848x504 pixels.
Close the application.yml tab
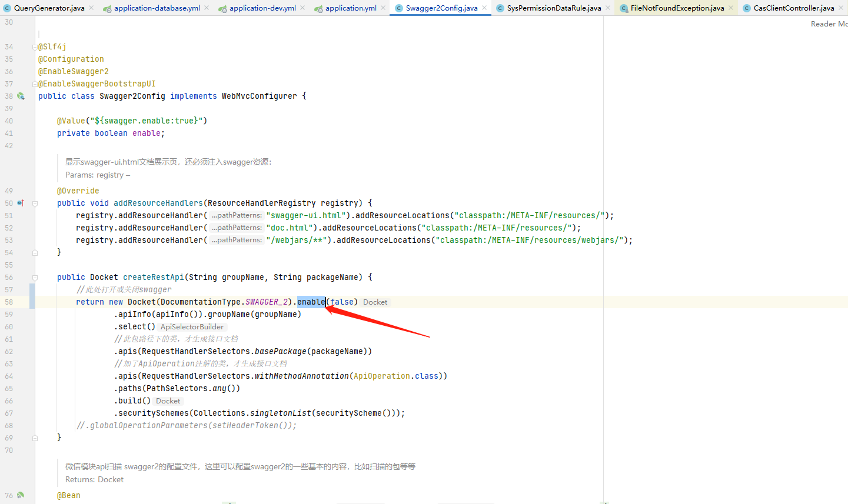pyautogui.click(x=383, y=8)
